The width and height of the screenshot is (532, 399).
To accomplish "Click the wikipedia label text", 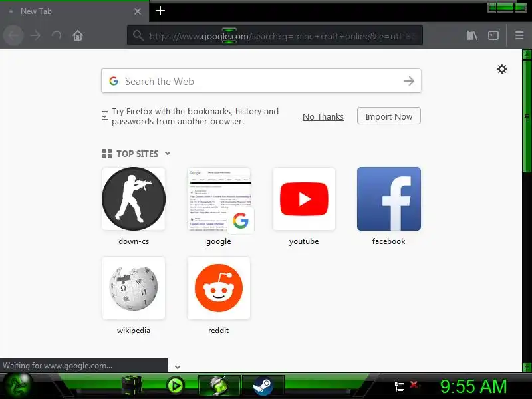I will click(134, 331).
